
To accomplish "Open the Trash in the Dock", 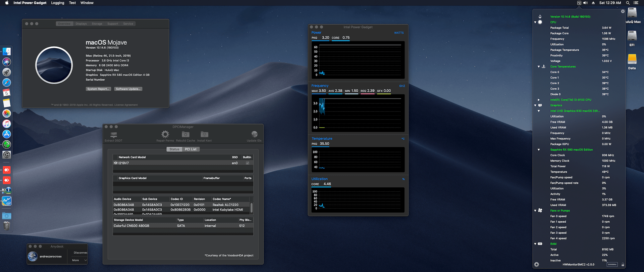I will [x=7, y=226].
